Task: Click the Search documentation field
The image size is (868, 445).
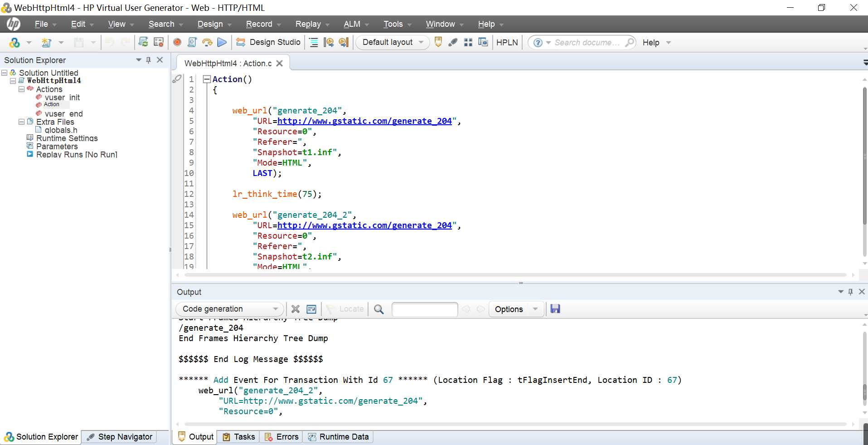Action: coord(587,42)
